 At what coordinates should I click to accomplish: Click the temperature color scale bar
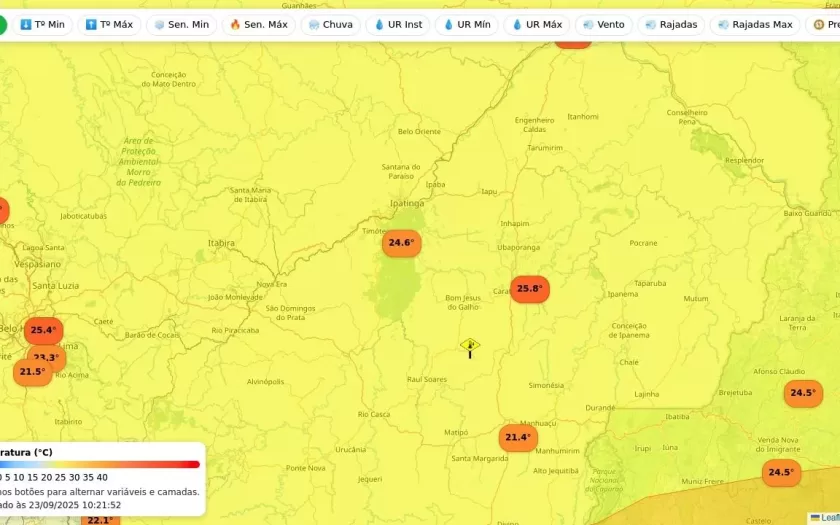pos(100,464)
